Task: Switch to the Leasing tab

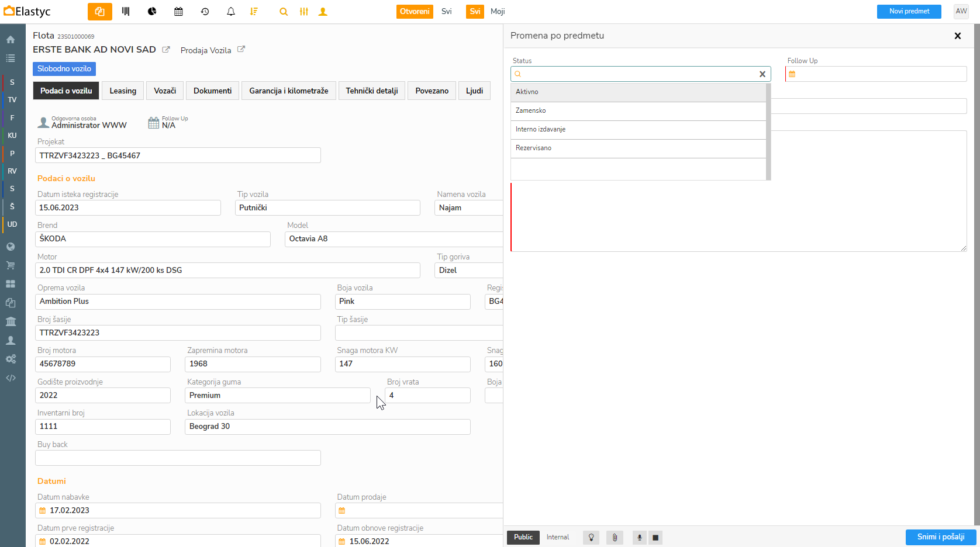Action: (123, 91)
